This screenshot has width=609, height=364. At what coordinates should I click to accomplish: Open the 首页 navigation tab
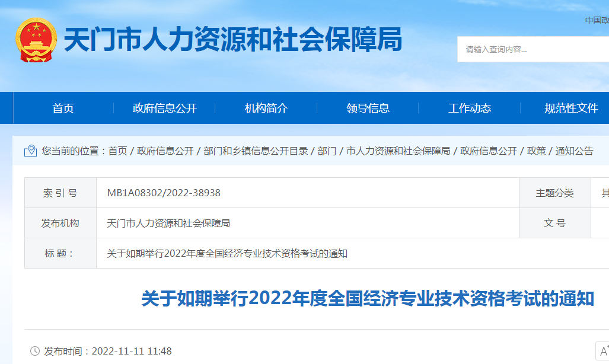pos(63,108)
